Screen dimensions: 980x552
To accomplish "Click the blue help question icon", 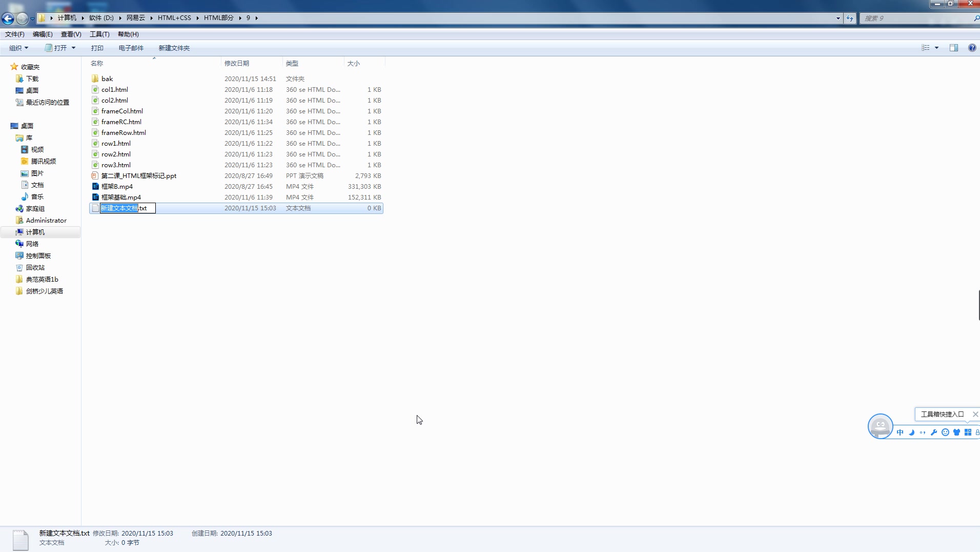I will coord(972,48).
